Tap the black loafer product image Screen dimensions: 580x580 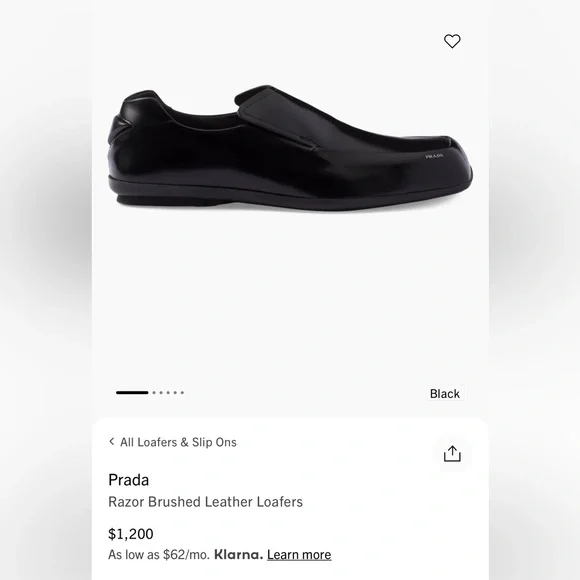(290, 148)
